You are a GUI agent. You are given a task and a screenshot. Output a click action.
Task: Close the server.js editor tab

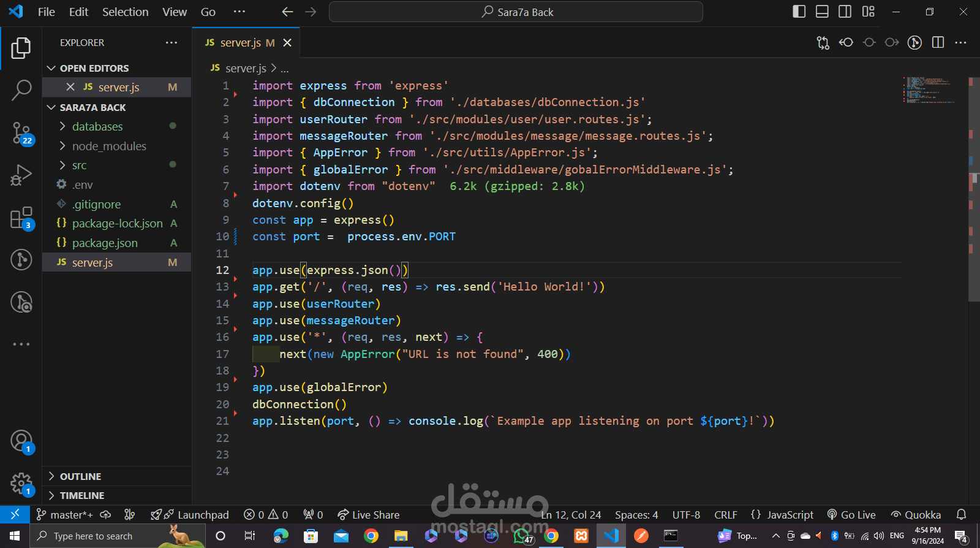pos(287,43)
